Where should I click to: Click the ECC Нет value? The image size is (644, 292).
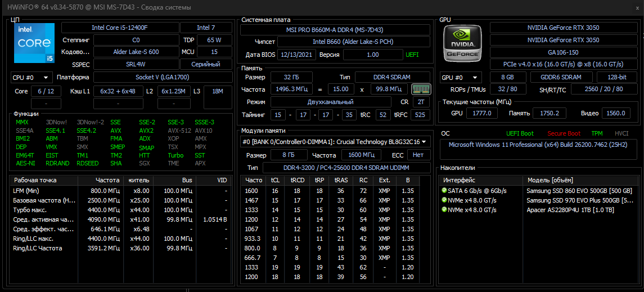[x=418, y=155]
